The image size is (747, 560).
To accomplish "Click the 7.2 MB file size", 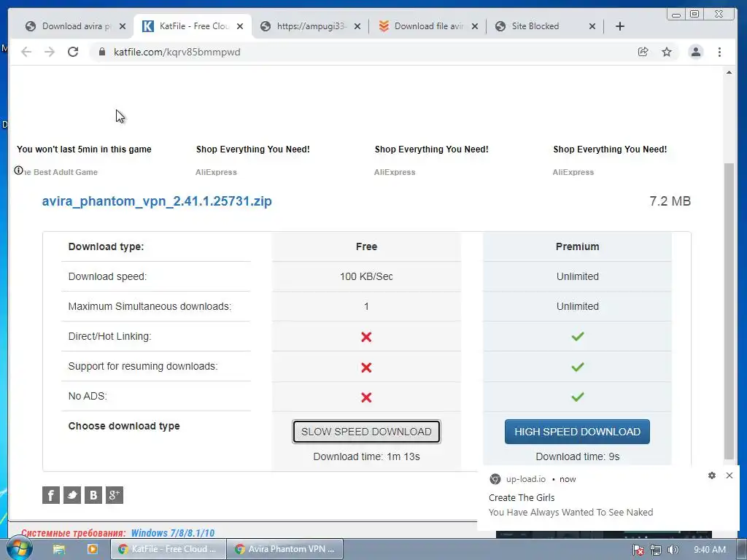I will pos(670,201).
